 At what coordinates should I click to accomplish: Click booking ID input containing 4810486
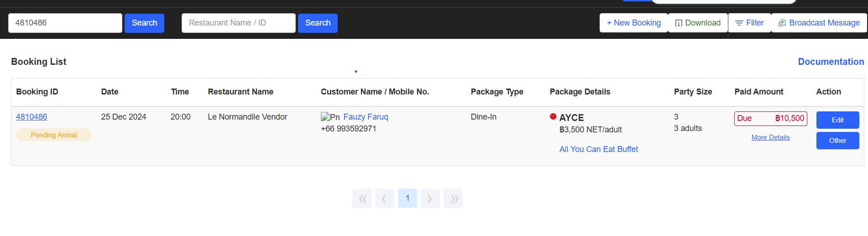click(65, 23)
